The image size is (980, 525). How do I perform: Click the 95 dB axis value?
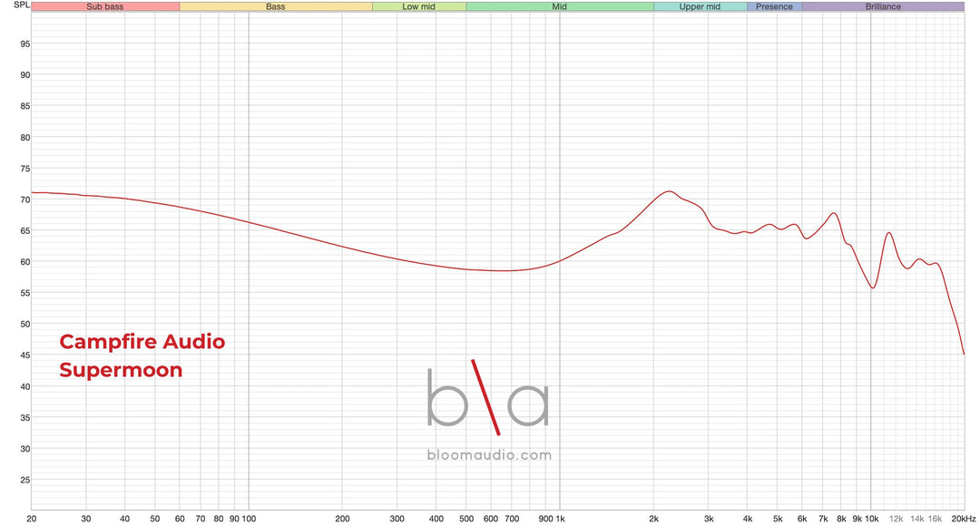25,44
